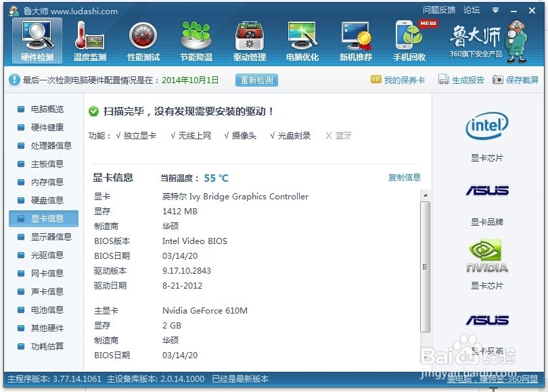
Task: Click 摄像头 feature label
Action: point(244,135)
